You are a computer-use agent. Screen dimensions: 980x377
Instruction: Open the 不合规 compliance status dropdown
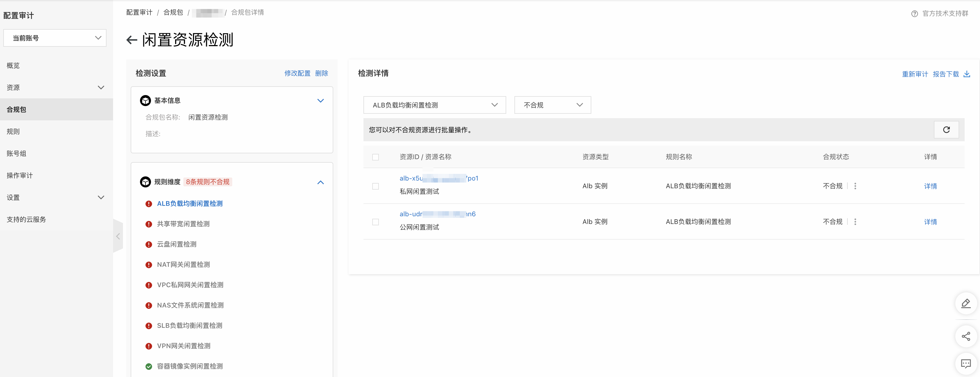pyautogui.click(x=552, y=105)
